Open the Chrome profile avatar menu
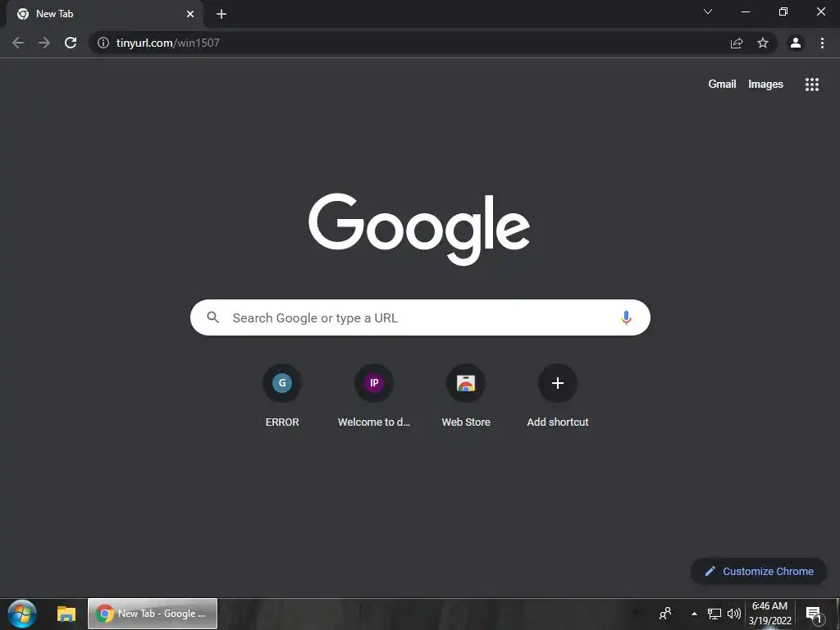The height and width of the screenshot is (630, 840). (796, 43)
